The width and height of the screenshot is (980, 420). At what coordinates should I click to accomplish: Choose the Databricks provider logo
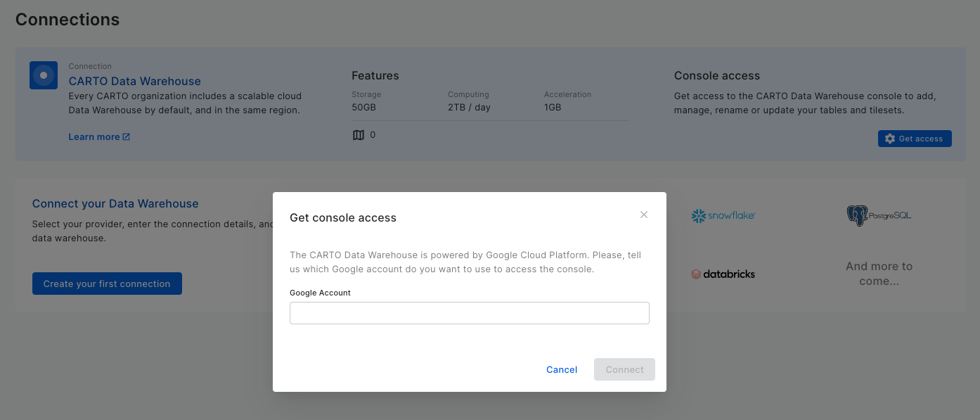pos(723,274)
